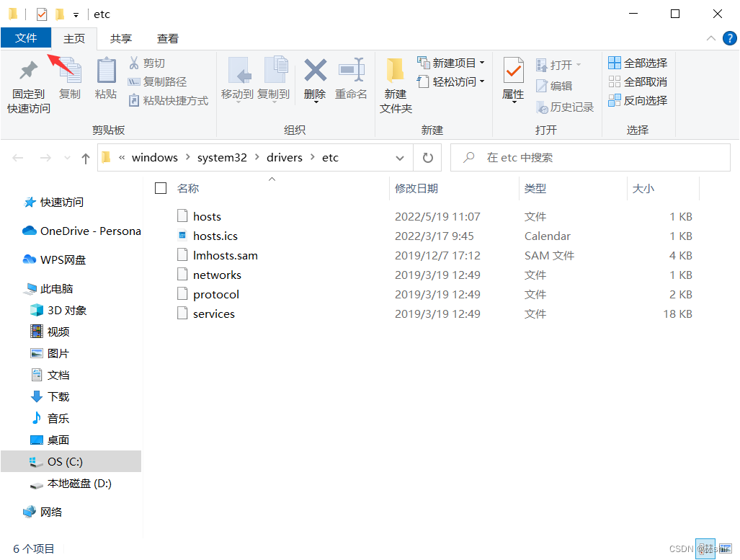Open the 文件 menu
Screen dimensions: 740x560
[26, 38]
